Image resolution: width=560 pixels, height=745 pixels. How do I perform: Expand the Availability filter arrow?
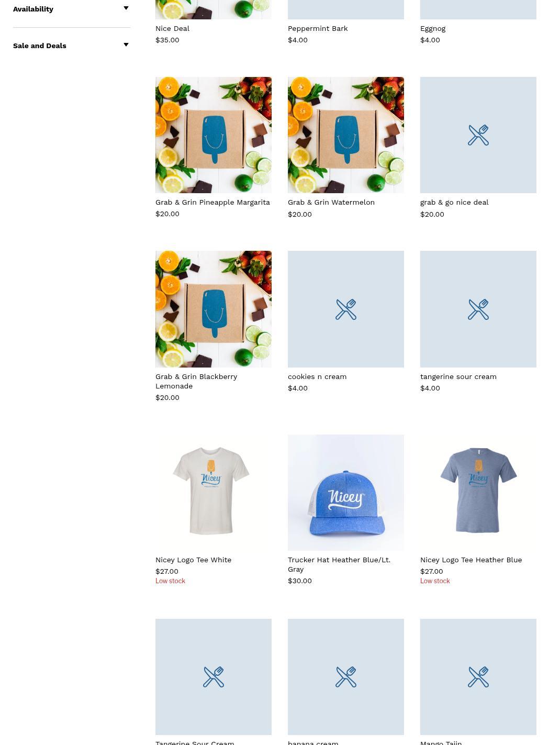[126, 8]
